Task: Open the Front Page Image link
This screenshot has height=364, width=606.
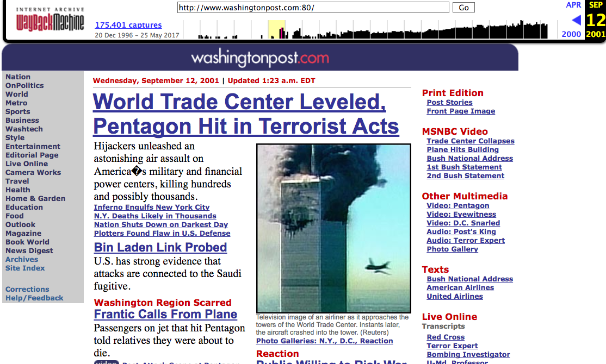Action: pos(461,111)
